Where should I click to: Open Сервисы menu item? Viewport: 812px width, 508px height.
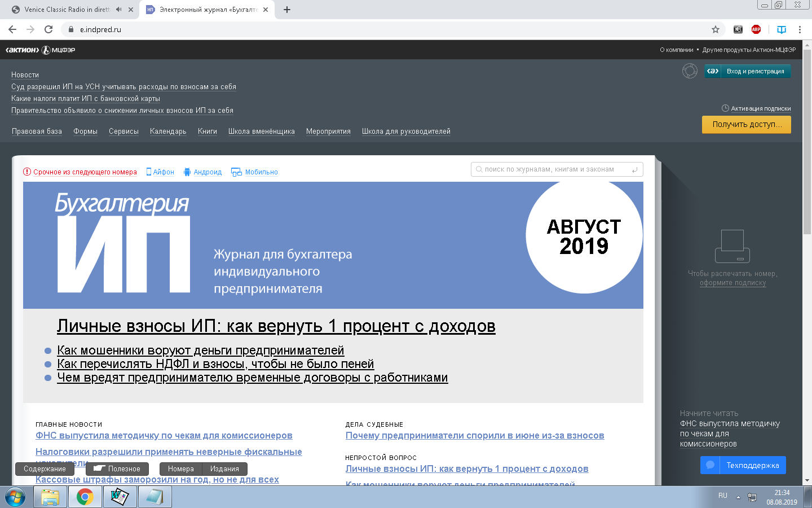pyautogui.click(x=123, y=132)
